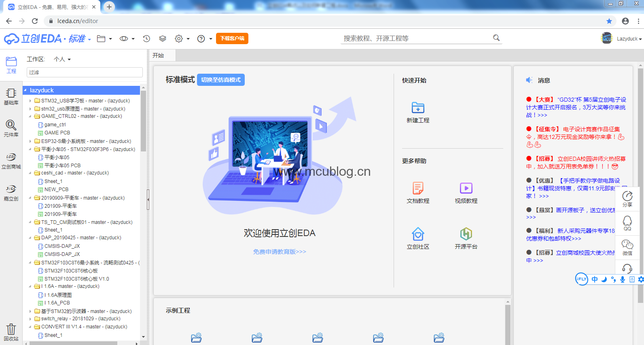Screen dimensions: 644x345
Task: Open the Chrome profile account icon
Action: [625, 21]
